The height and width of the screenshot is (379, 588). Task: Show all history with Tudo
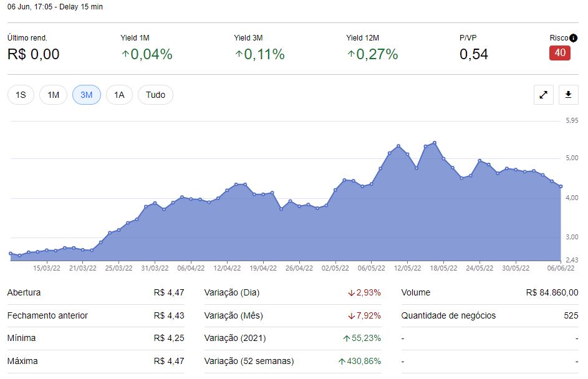(155, 95)
